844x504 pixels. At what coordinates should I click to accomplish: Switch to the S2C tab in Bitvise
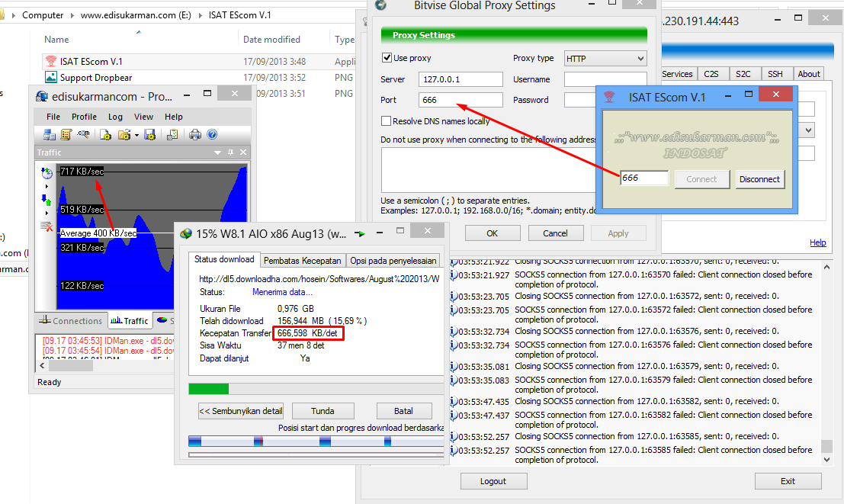coord(743,74)
